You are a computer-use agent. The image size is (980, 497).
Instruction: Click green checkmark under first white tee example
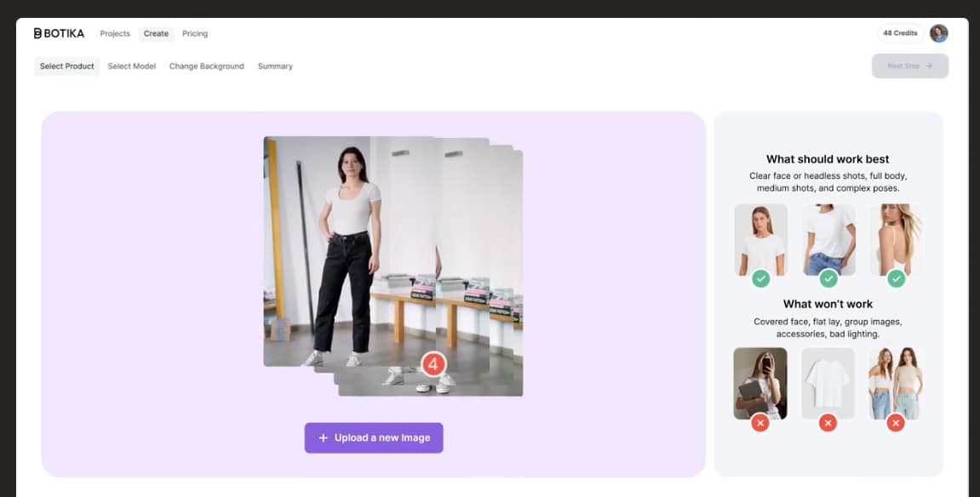tap(760, 278)
